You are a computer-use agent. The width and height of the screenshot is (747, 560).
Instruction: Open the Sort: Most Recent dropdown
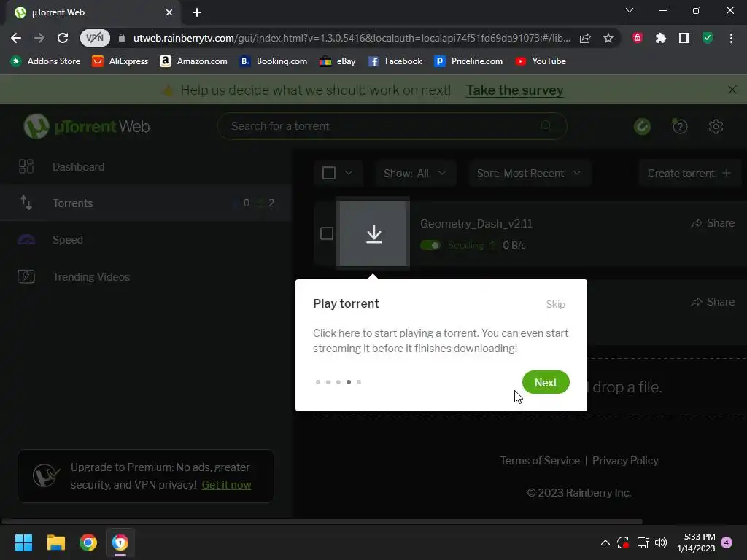tap(529, 174)
